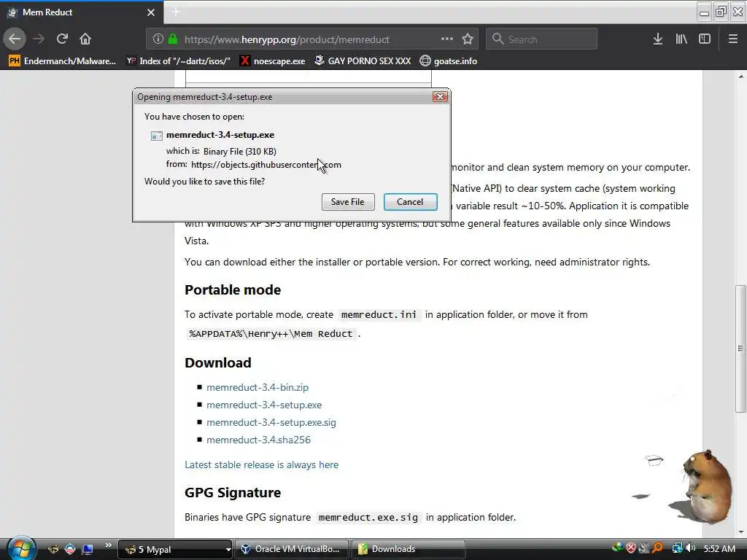747x560 pixels.
Task: Click Cancel in the download dialog
Action: pyautogui.click(x=410, y=202)
